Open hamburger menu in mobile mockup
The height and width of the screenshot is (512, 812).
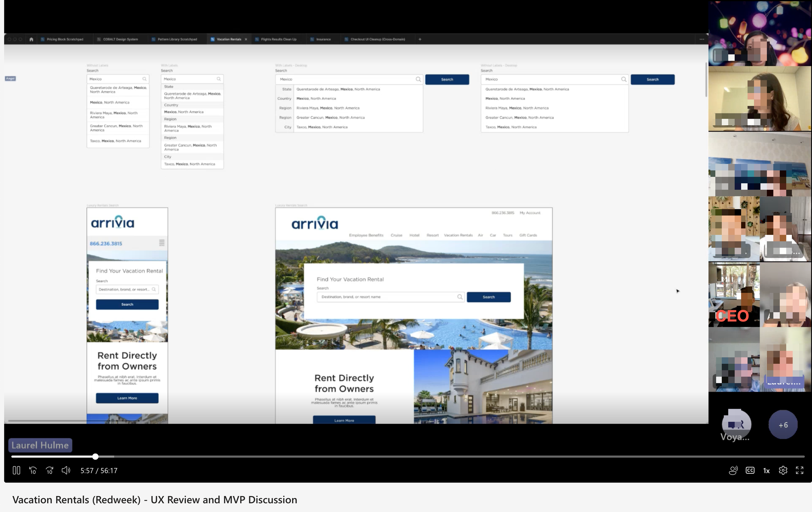point(162,243)
